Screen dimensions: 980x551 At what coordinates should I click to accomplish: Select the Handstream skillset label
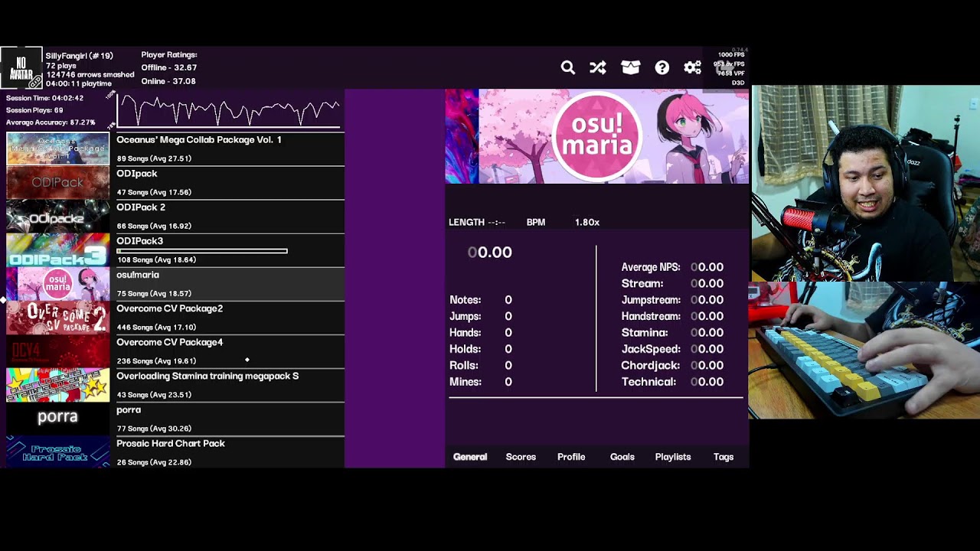click(x=651, y=316)
